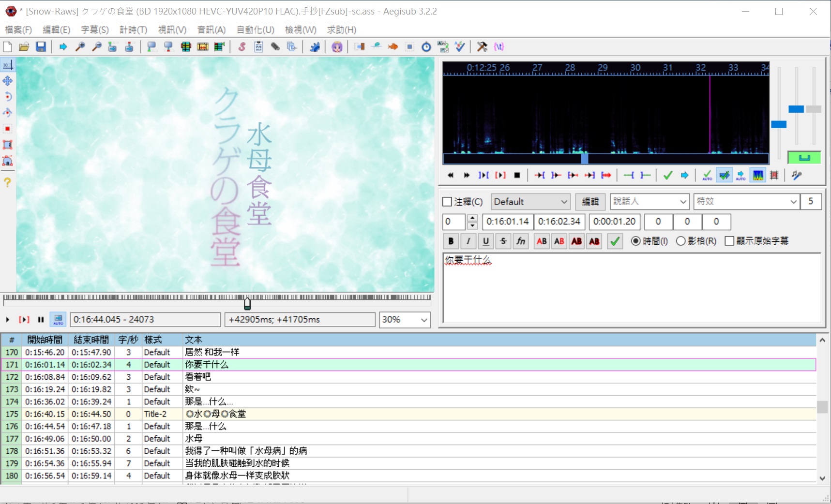831x504 pixels.
Task: Jump to frame with blue arrow icon
Action: point(63,47)
